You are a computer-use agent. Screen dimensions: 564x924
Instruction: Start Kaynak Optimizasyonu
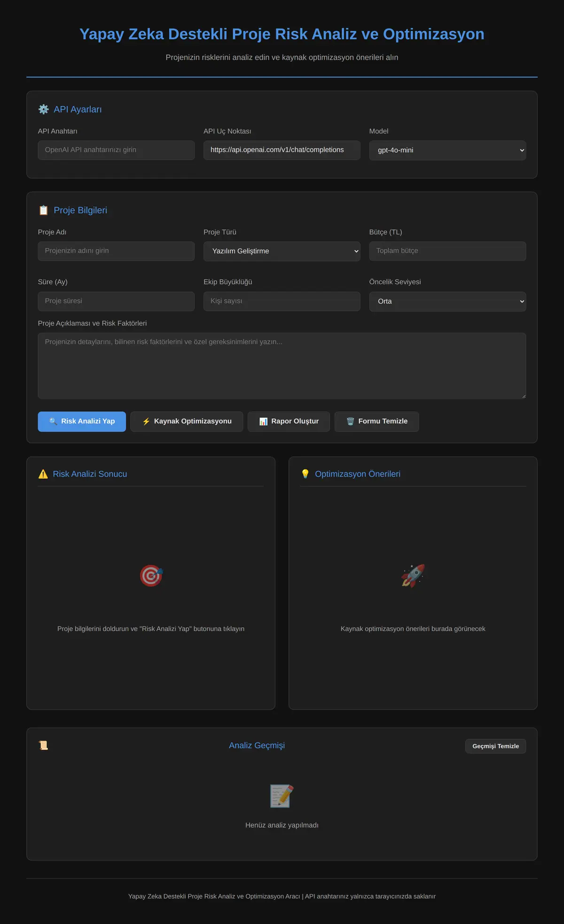tap(187, 422)
